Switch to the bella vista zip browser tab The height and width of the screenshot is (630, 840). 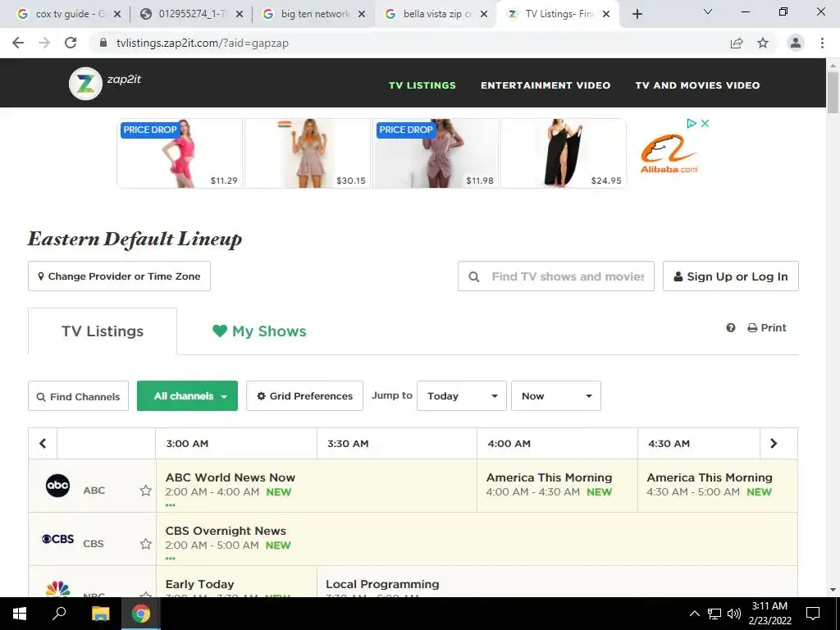(436, 14)
